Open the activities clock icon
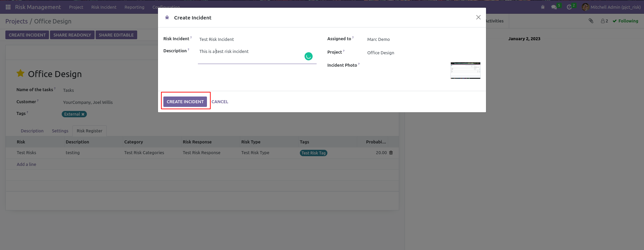This screenshot has height=250, width=644. (569, 7)
